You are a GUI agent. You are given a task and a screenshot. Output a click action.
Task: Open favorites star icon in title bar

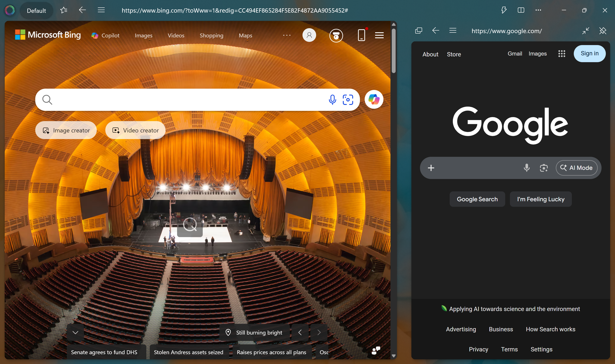[x=64, y=10]
